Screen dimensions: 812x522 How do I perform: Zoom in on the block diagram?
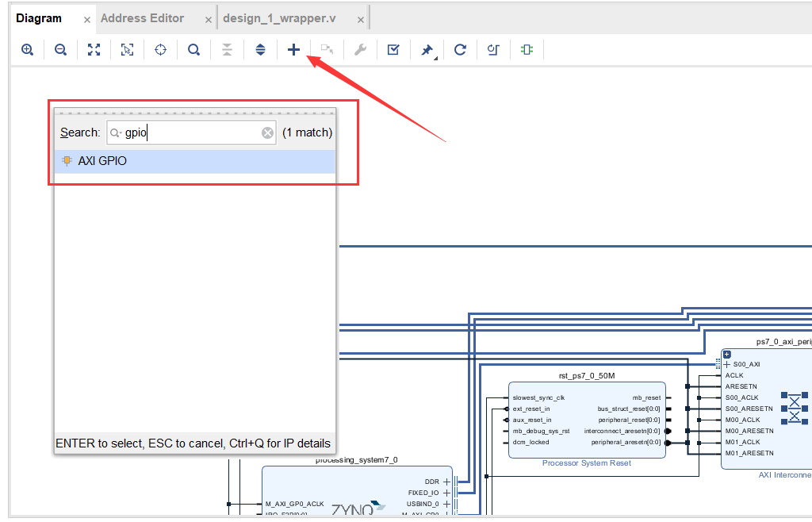[28, 50]
